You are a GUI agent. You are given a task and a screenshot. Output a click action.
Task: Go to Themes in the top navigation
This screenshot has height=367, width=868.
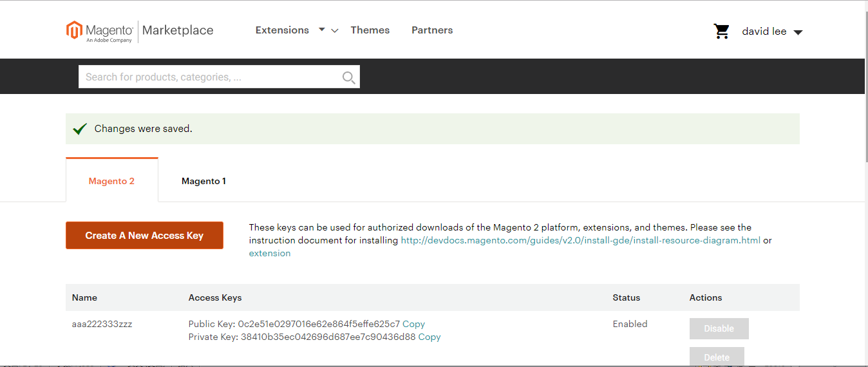pyautogui.click(x=370, y=30)
